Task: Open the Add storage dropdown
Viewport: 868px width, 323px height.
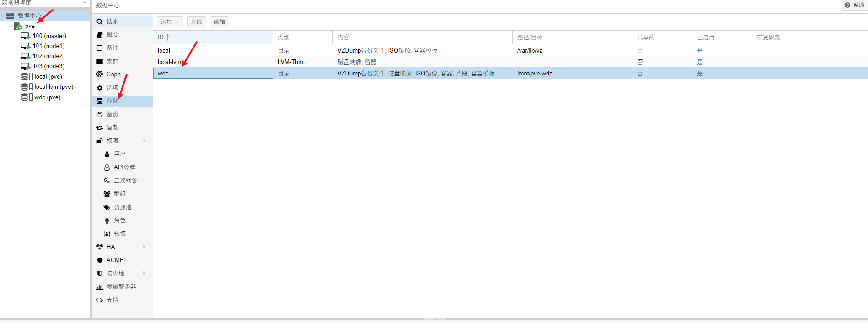Action: tap(170, 22)
